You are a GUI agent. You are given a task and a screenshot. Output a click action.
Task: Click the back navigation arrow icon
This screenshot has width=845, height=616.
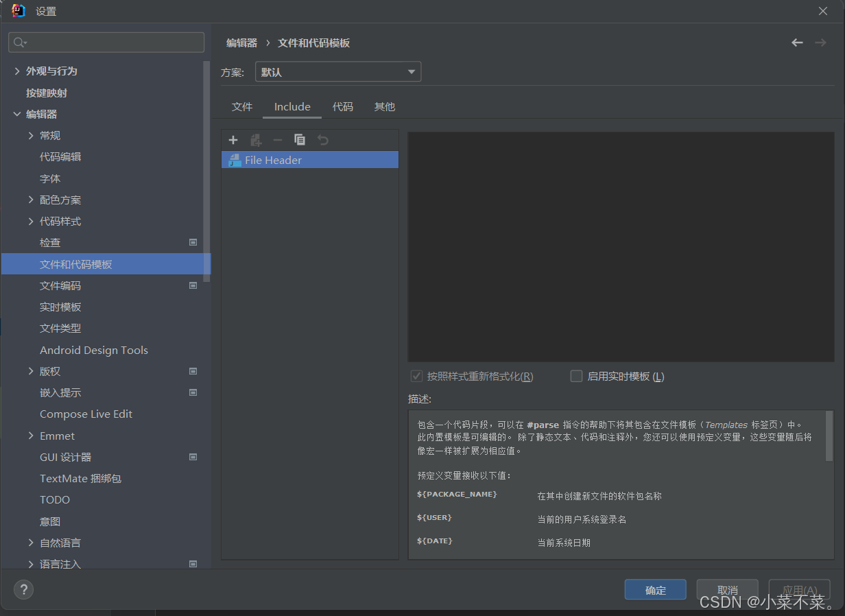[x=797, y=43]
